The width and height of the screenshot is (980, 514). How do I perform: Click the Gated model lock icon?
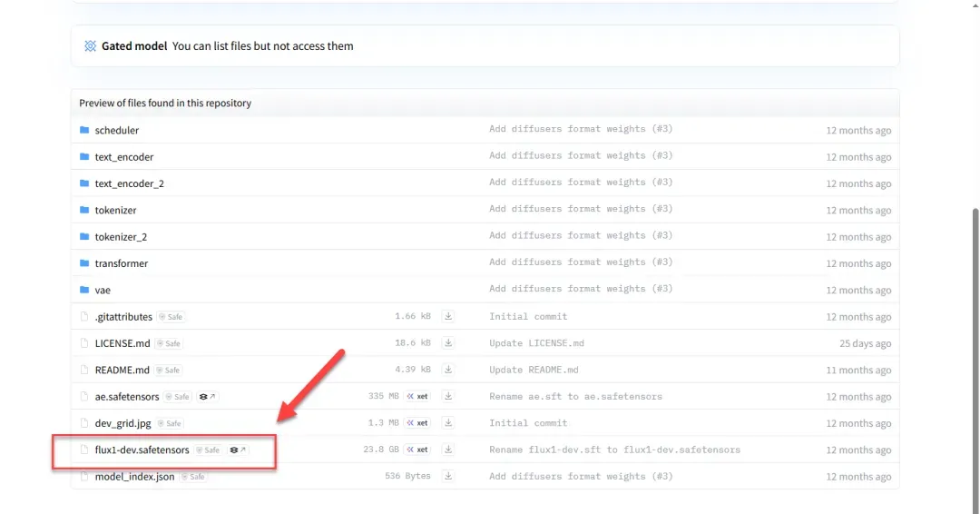click(x=90, y=46)
